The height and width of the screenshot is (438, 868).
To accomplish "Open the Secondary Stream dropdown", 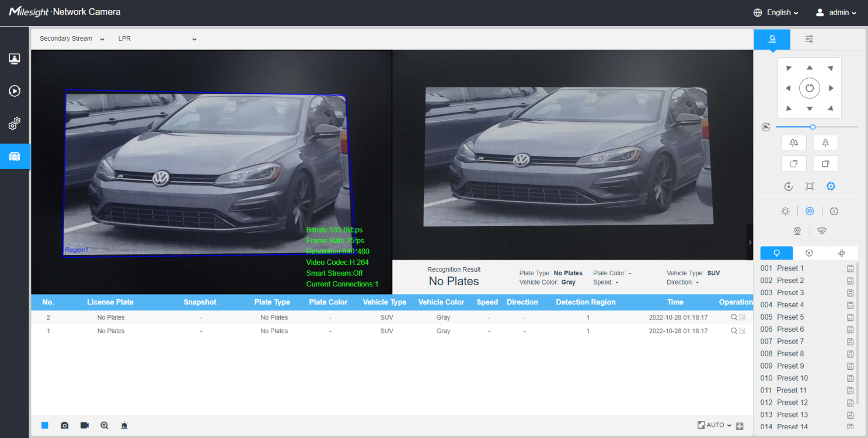I will [72, 38].
